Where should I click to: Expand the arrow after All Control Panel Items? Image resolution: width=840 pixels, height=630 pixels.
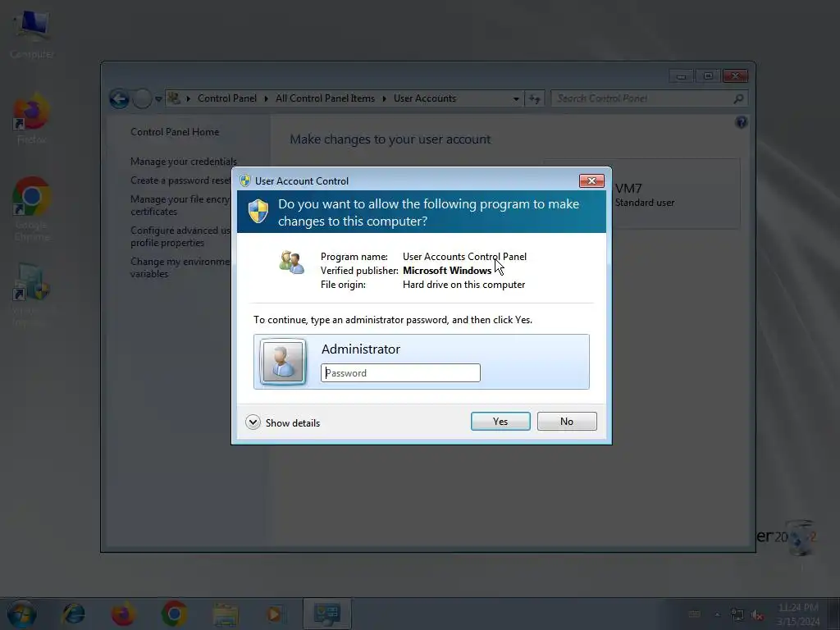coord(384,98)
